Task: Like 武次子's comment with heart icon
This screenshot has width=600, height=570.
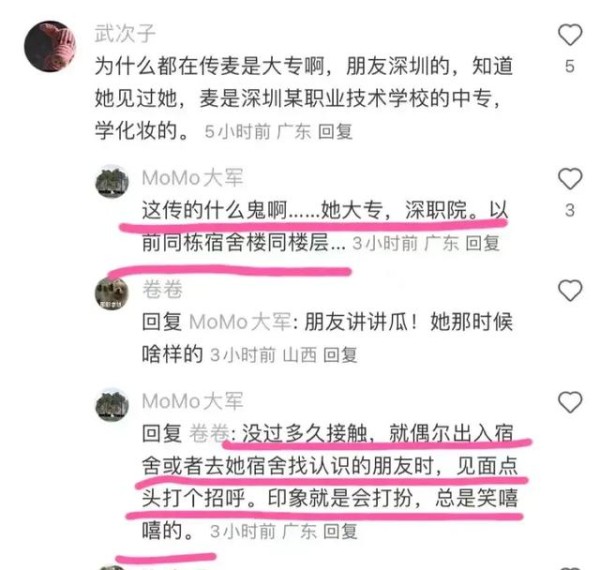Action: 570,35
